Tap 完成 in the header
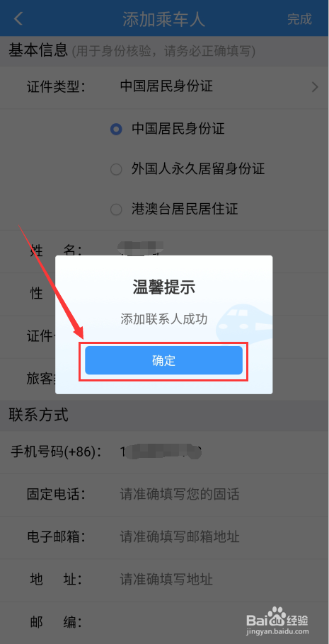The height and width of the screenshot is (644, 329). (x=299, y=18)
